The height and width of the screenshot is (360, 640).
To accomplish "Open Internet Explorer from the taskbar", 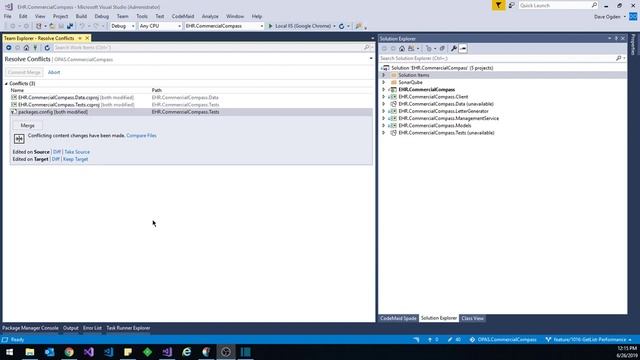I will pyautogui.click(x=187, y=352).
